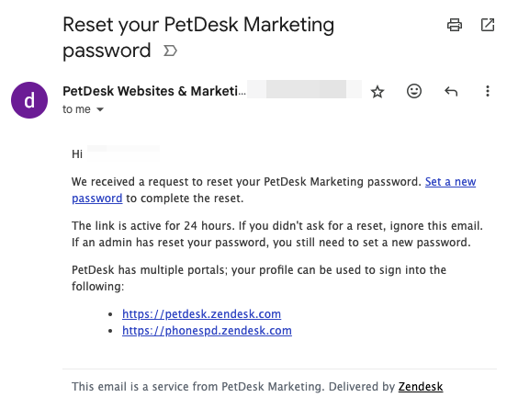Mark importance with the marker beside the subject
The image size is (507, 420).
[x=170, y=51]
